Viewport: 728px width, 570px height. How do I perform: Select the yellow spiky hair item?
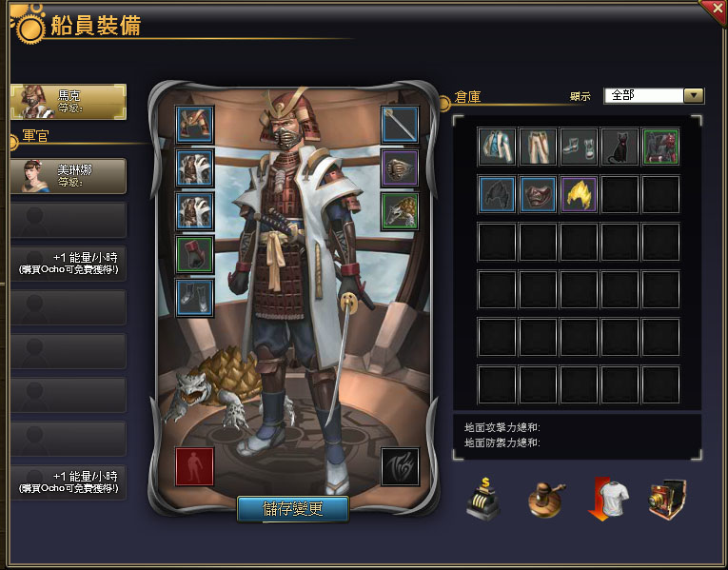point(579,194)
